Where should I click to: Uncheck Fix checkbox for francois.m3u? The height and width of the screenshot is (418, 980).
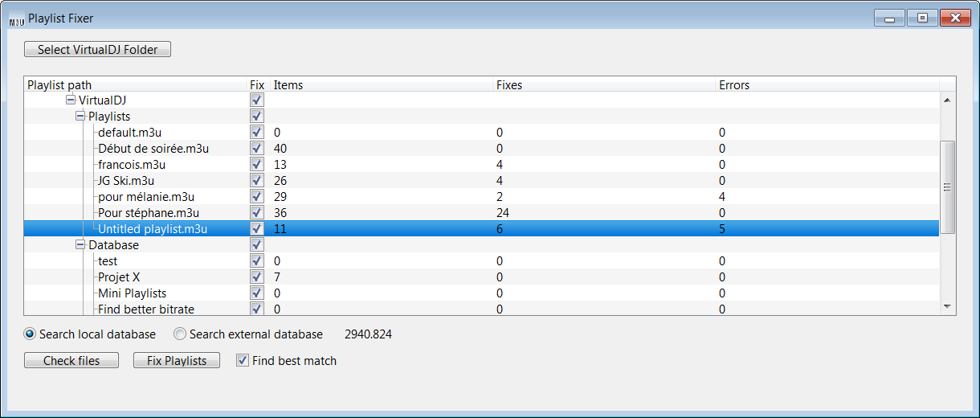(257, 165)
